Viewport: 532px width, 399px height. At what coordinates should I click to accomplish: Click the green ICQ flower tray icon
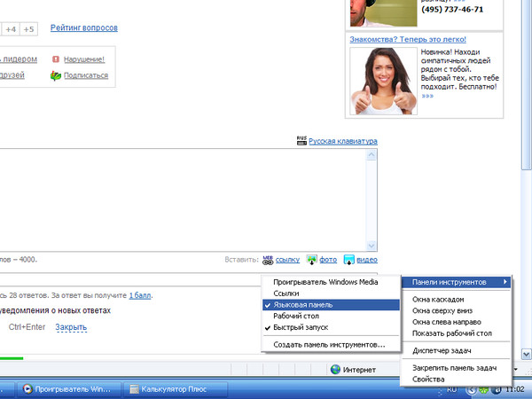coord(483,390)
